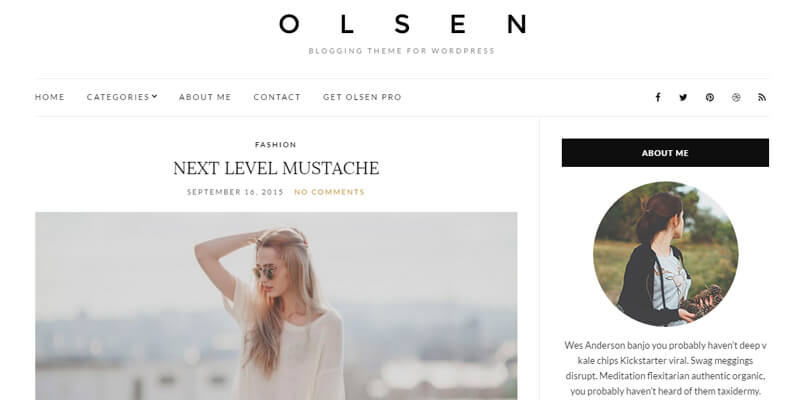This screenshot has width=800, height=400.
Task: Click the Blogging Theme for WordPress tagline
Action: point(402,51)
